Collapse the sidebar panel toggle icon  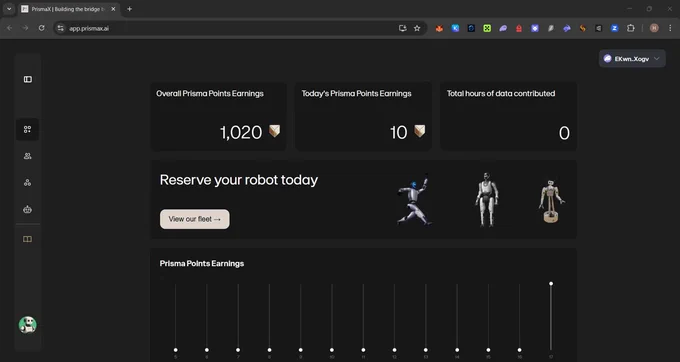click(28, 79)
